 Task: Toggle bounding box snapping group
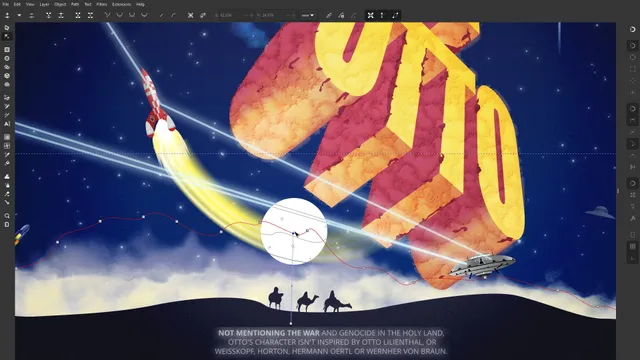[632, 46]
